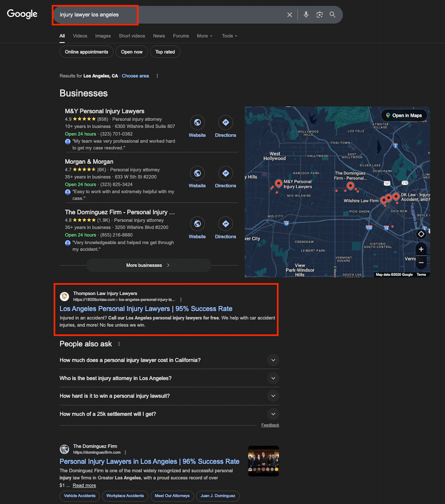Open the Juan J. Dominguez sitelink chip
This screenshot has height=504, width=445.
click(218, 496)
